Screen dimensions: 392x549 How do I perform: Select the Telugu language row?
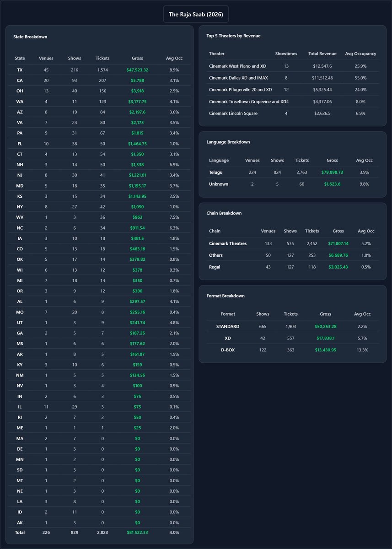click(x=293, y=172)
